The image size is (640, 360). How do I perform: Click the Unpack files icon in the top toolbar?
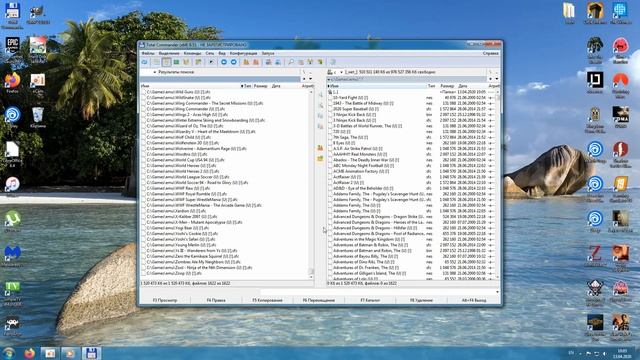(256, 62)
